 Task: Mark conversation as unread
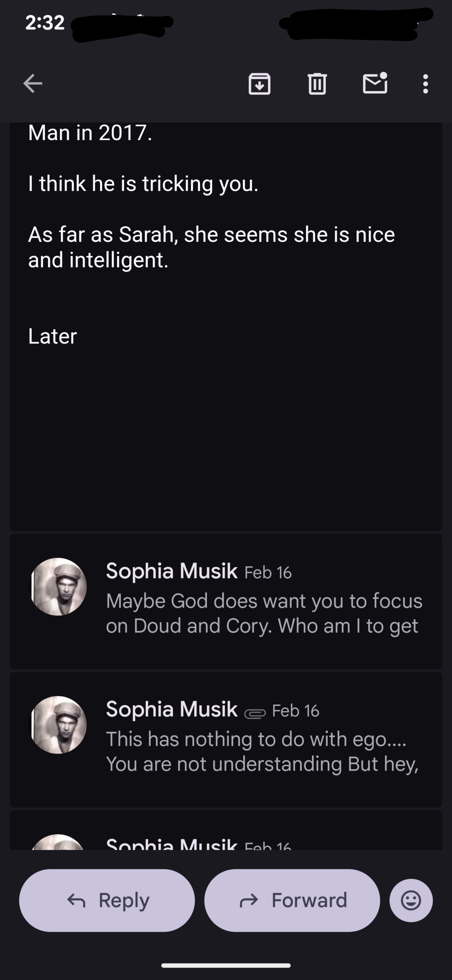375,83
